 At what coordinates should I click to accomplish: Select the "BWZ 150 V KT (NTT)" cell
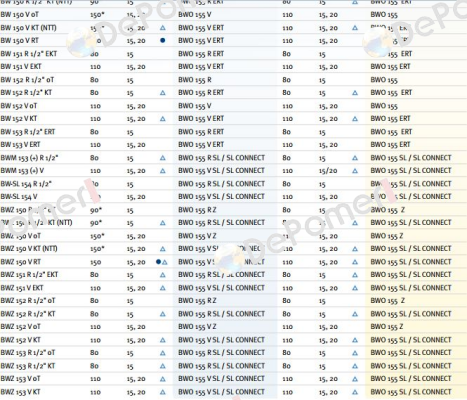(x=29, y=248)
